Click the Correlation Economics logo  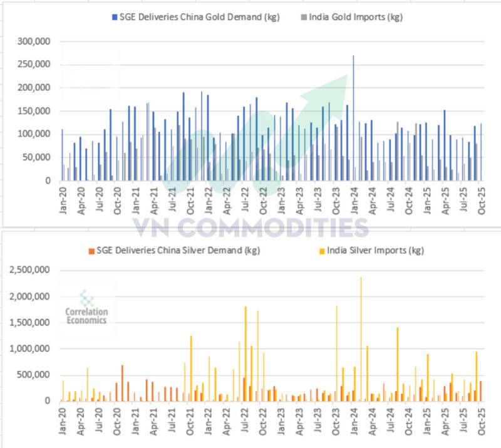pos(86,308)
